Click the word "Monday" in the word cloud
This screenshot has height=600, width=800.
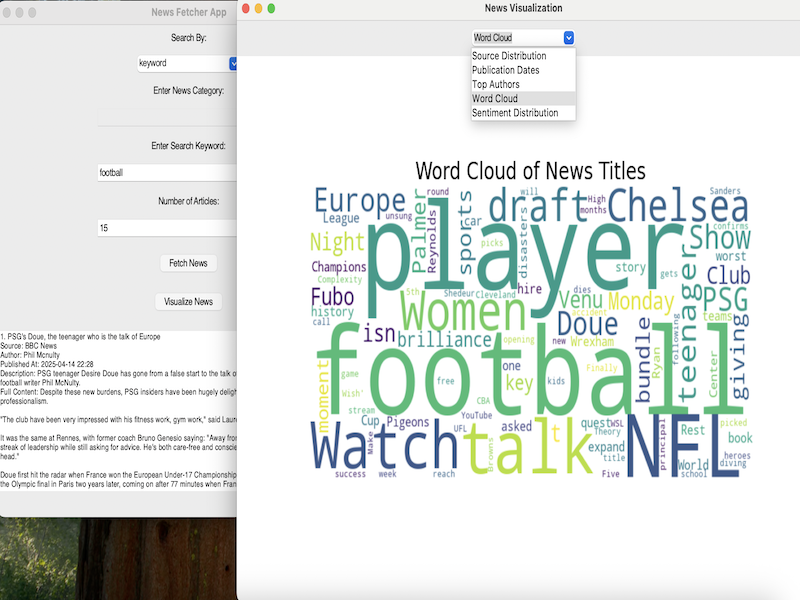pyautogui.click(x=641, y=302)
